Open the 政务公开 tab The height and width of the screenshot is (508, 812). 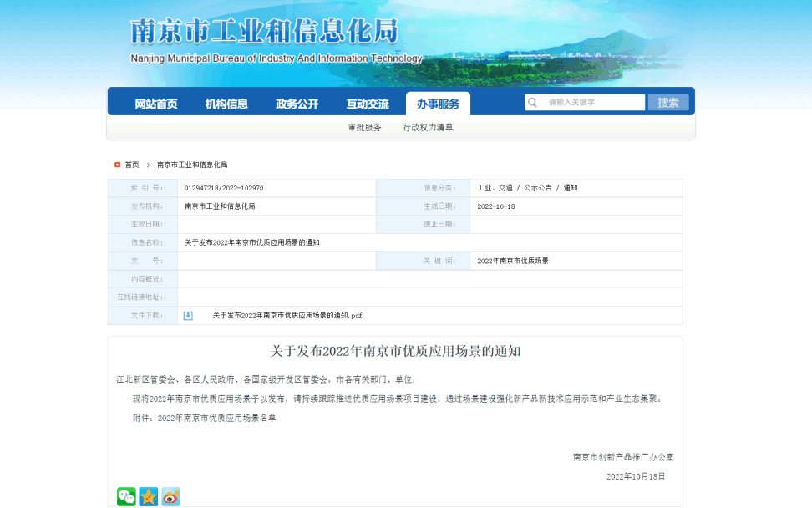point(297,104)
